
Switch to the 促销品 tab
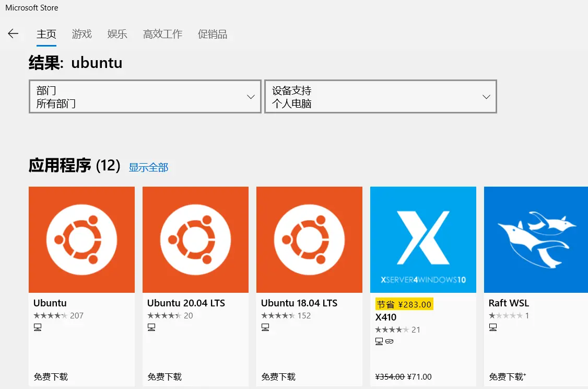coord(212,34)
